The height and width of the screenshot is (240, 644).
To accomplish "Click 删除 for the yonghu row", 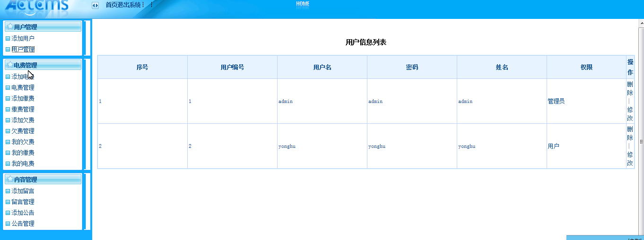I will 630,133.
